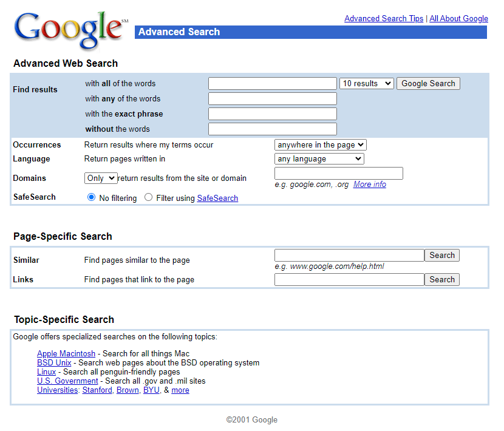Viewport: 504px width, 431px height.
Task: Click the 'Occurrences' row label
Action: click(x=37, y=145)
